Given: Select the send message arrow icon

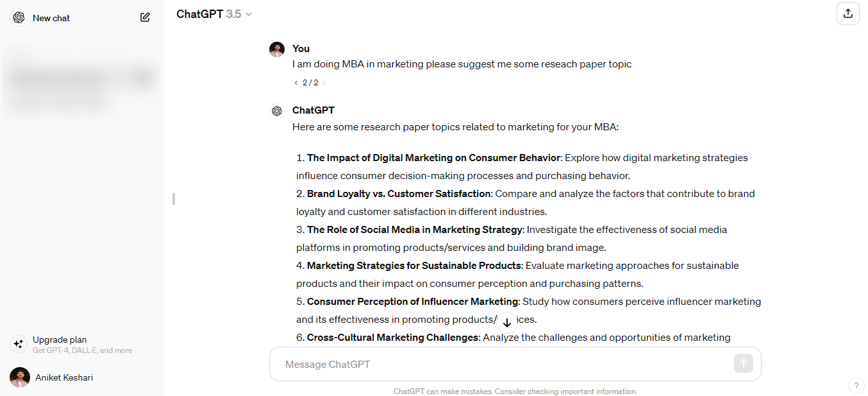Looking at the screenshot, I should [x=743, y=363].
